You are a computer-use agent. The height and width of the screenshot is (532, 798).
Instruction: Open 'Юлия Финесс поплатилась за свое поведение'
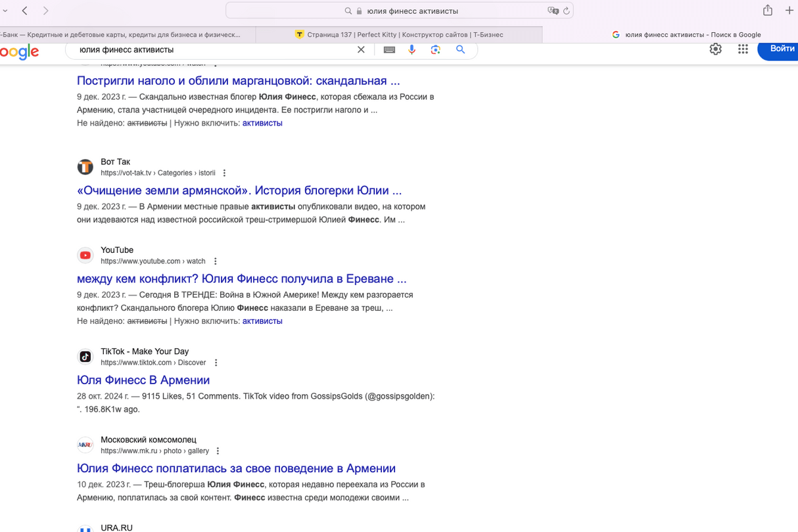[x=236, y=469]
